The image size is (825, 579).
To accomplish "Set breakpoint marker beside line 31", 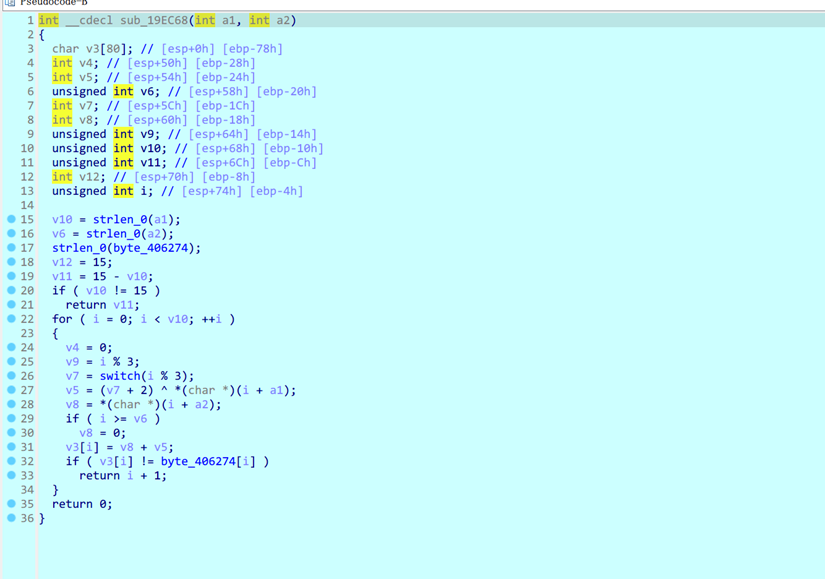I will [x=12, y=446].
